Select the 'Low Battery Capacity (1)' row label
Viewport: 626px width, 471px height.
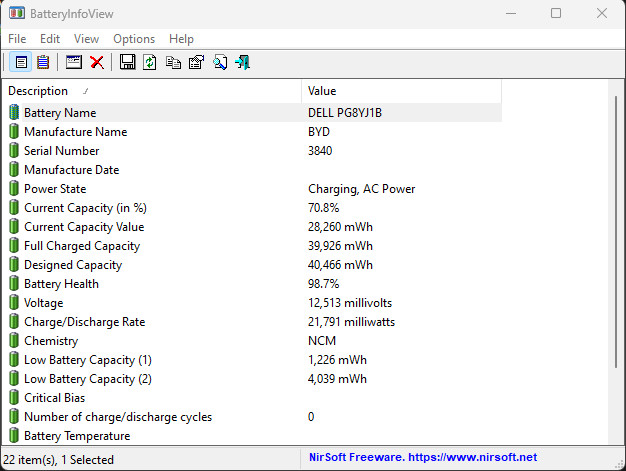click(88, 360)
